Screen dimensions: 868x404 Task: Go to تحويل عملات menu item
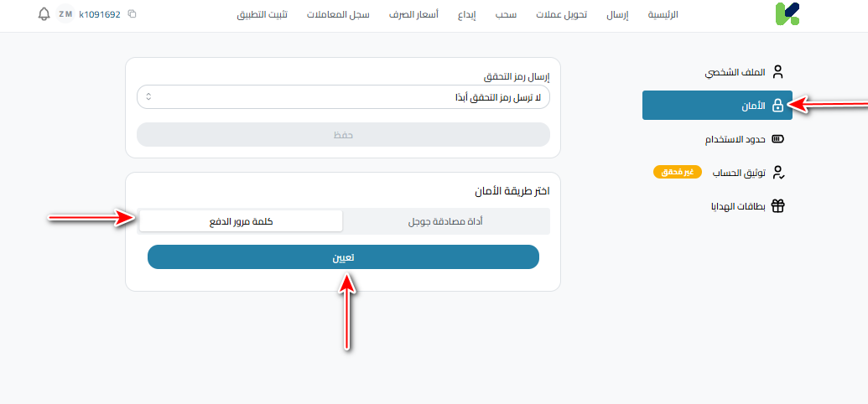[x=560, y=15]
